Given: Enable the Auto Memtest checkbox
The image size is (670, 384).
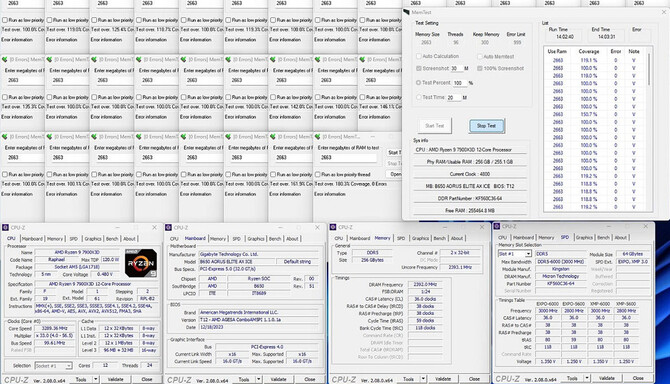Looking at the screenshot, I should tap(480, 56).
